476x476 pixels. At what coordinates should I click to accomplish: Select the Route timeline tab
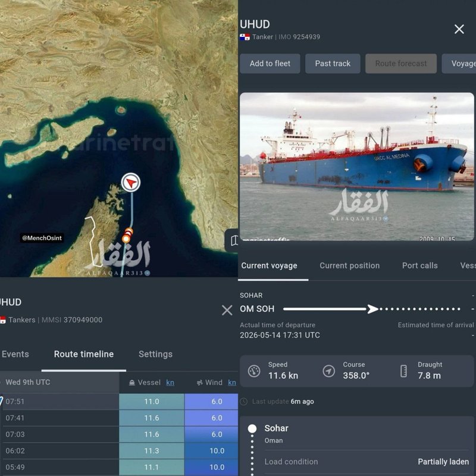pyautogui.click(x=84, y=354)
